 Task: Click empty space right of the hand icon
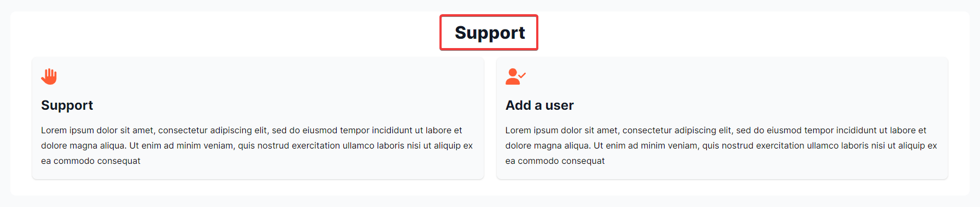(x=262, y=76)
